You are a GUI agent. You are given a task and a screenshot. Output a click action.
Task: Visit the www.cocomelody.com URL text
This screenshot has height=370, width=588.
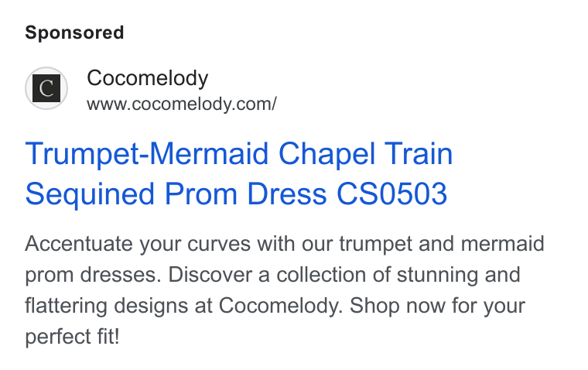pyautogui.click(x=182, y=104)
